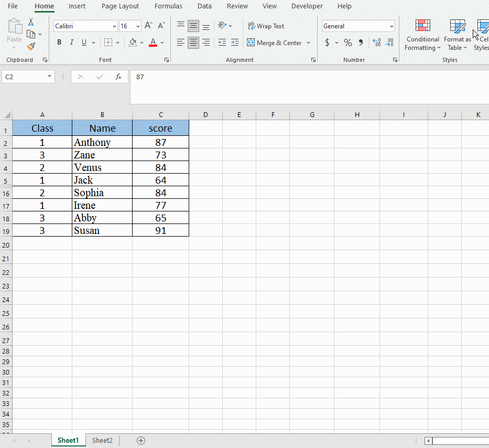
Task: Switch to the Review tab
Action: [x=237, y=6]
